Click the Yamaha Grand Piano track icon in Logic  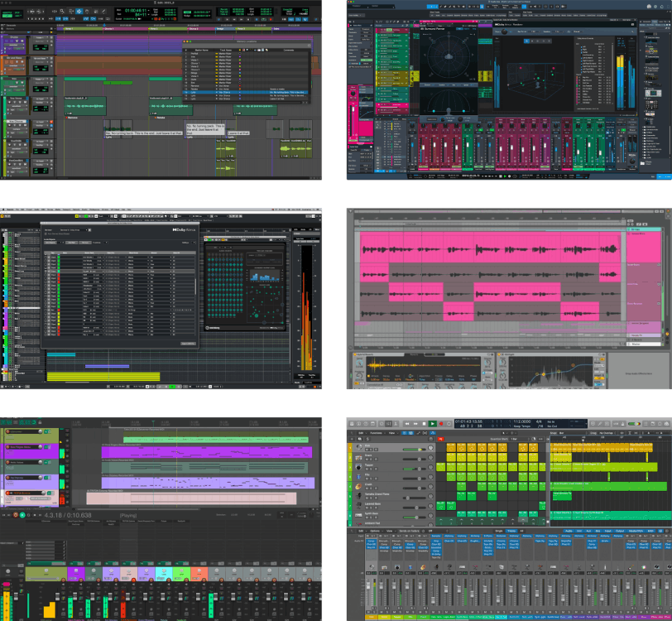(358, 496)
